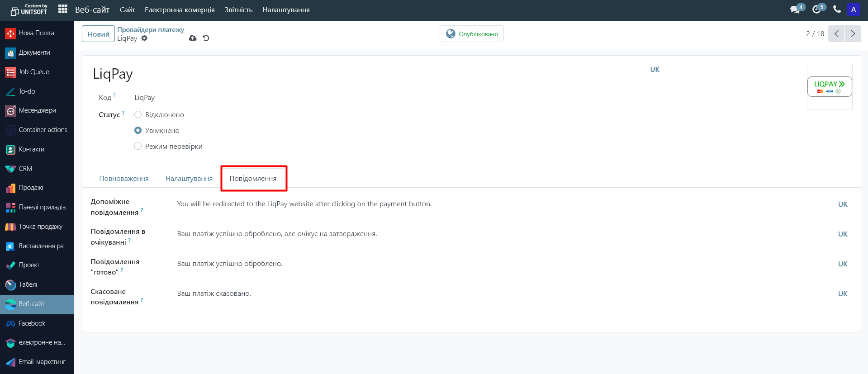Open Facebook app from sidebar

click(32, 323)
